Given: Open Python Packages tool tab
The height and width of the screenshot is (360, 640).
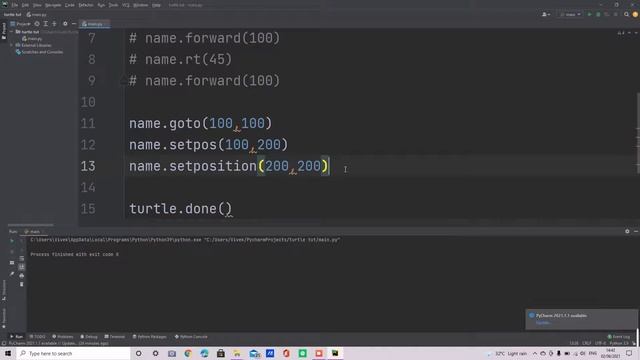Looking at the screenshot, I should [x=149, y=337].
